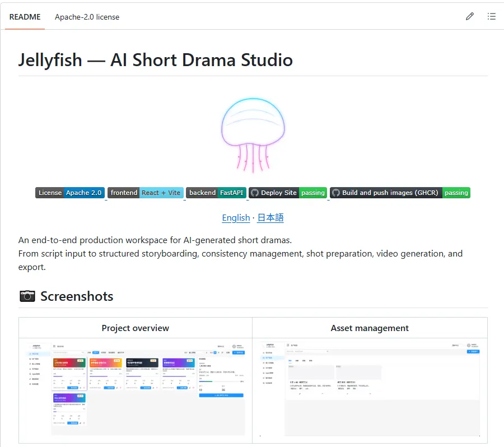Open the Apache-2.0 license tab
504x447 pixels.
click(87, 17)
